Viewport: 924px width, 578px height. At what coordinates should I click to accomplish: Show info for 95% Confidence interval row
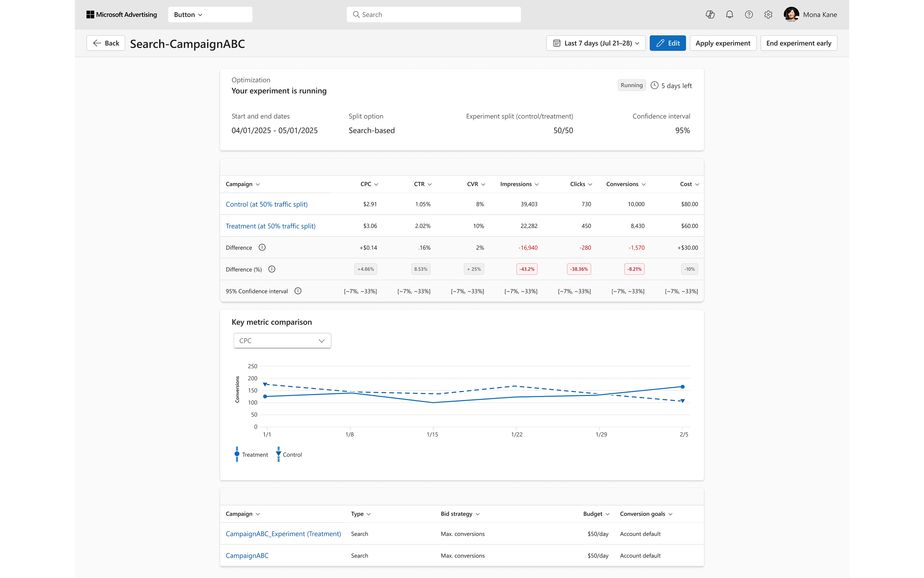[x=298, y=291]
